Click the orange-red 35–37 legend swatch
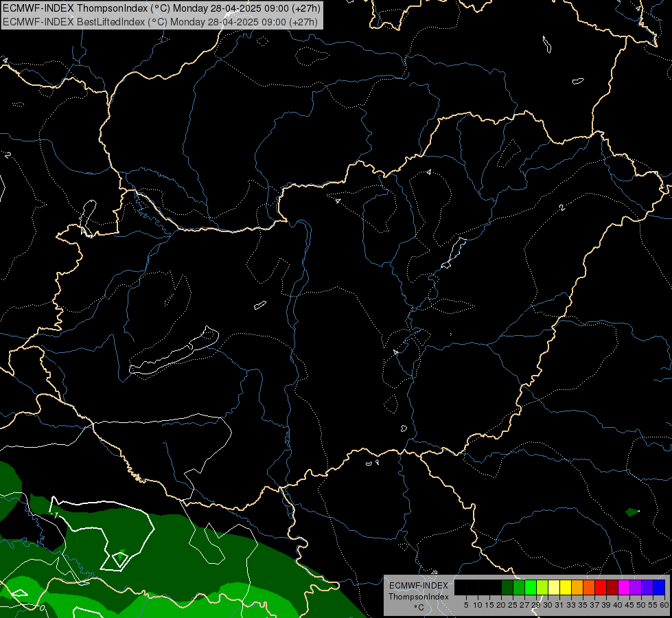Image resolution: width=672 pixels, height=618 pixels. [x=589, y=587]
